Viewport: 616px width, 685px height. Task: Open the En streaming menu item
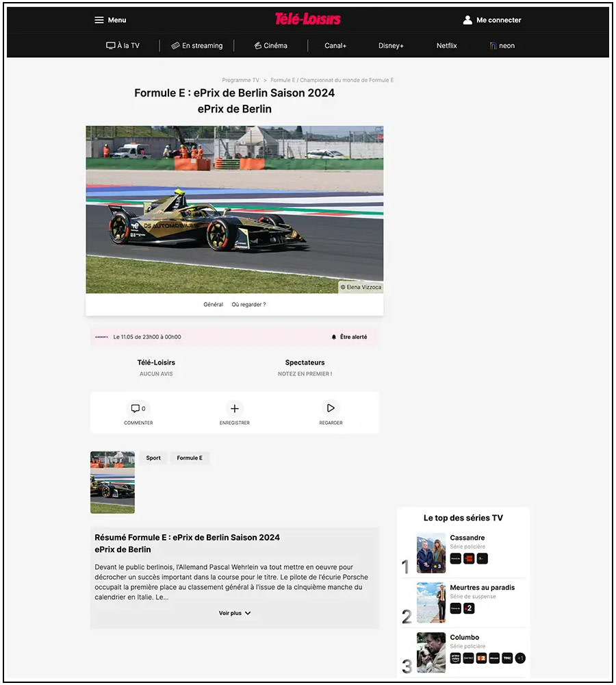[197, 46]
